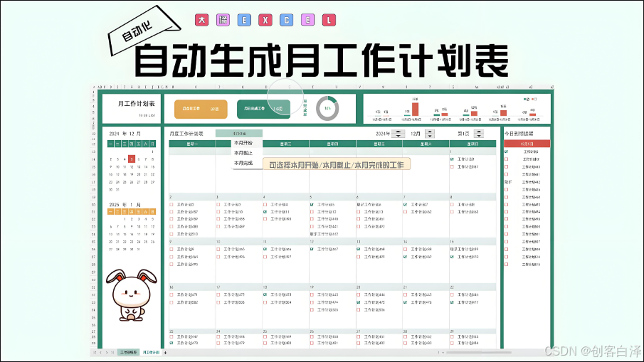Viewport: 644px width, 362px height.
Task: Check the 工作计划3 box on day 3
Action: [218, 204]
